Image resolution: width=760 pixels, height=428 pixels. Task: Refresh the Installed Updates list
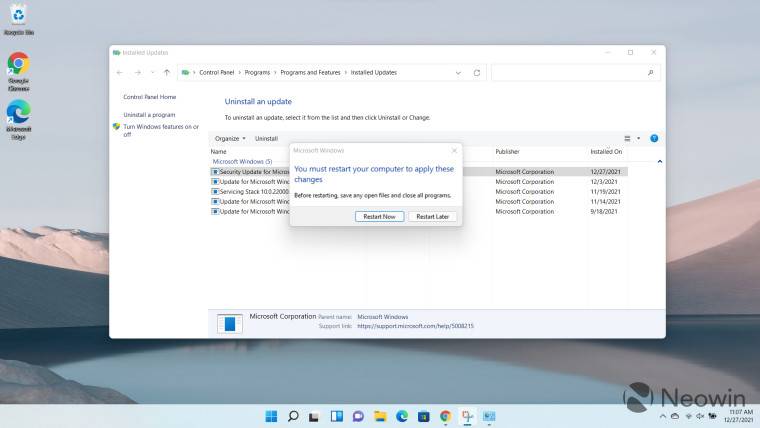coord(477,73)
